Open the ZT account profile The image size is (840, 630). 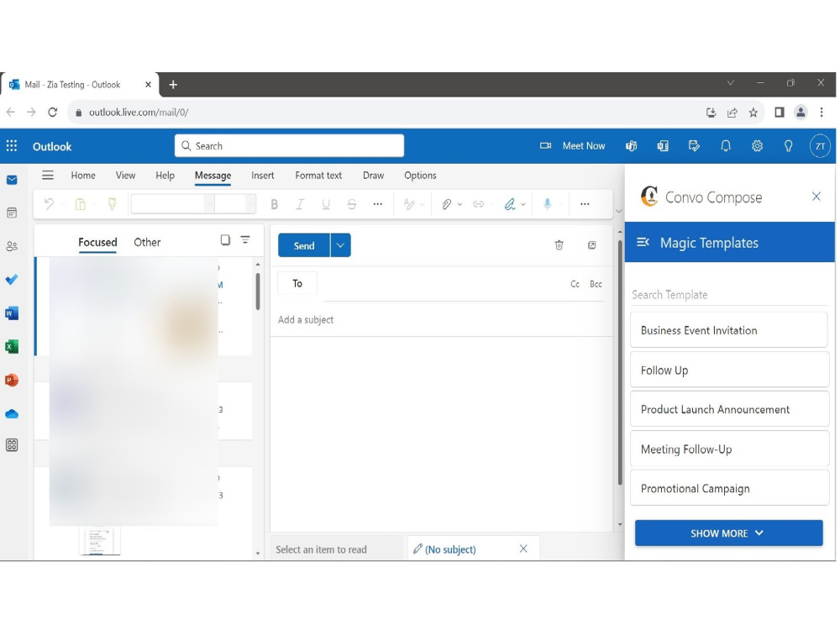click(x=820, y=145)
